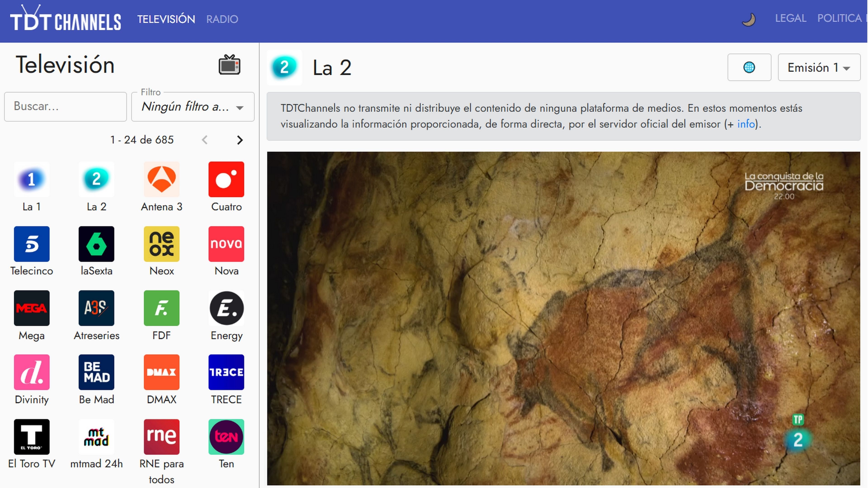Image resolution: width=868 pixels, height=488 pixels.
Task: Select the DMAX channel icon
Action: tap(161, 372)
